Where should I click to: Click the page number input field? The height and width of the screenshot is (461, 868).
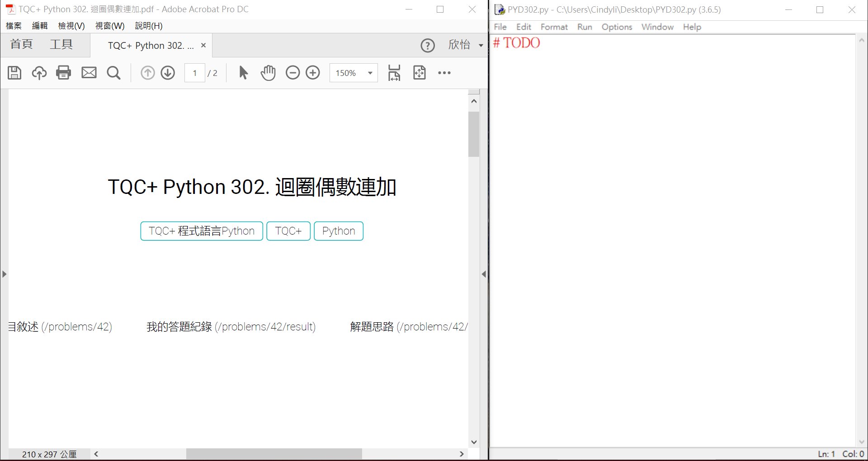194,73
